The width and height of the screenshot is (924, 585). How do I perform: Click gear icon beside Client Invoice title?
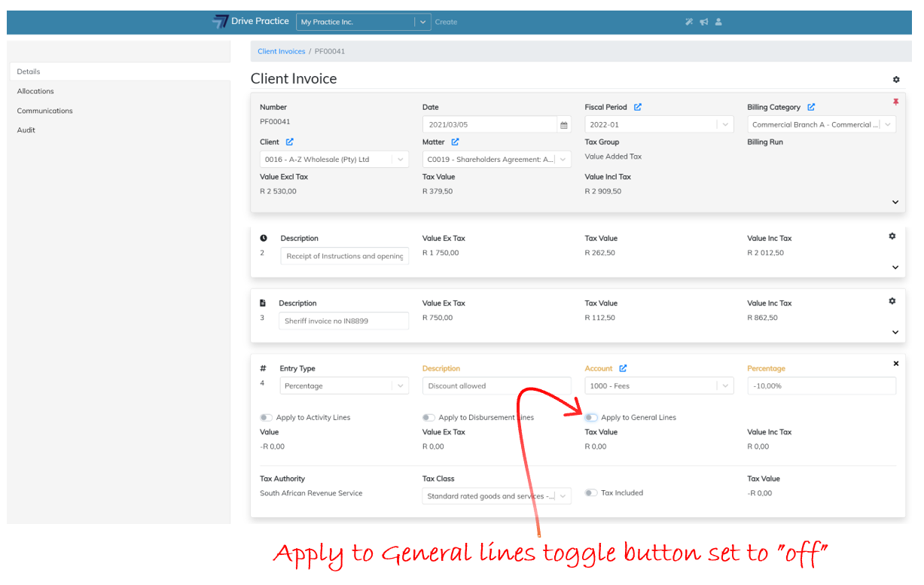(895, 80)
